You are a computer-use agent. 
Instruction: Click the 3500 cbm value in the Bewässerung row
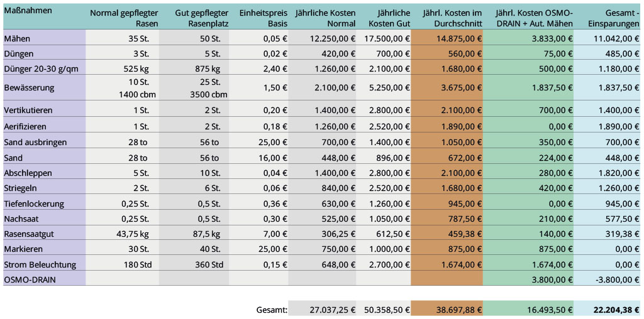pos(209,94)
